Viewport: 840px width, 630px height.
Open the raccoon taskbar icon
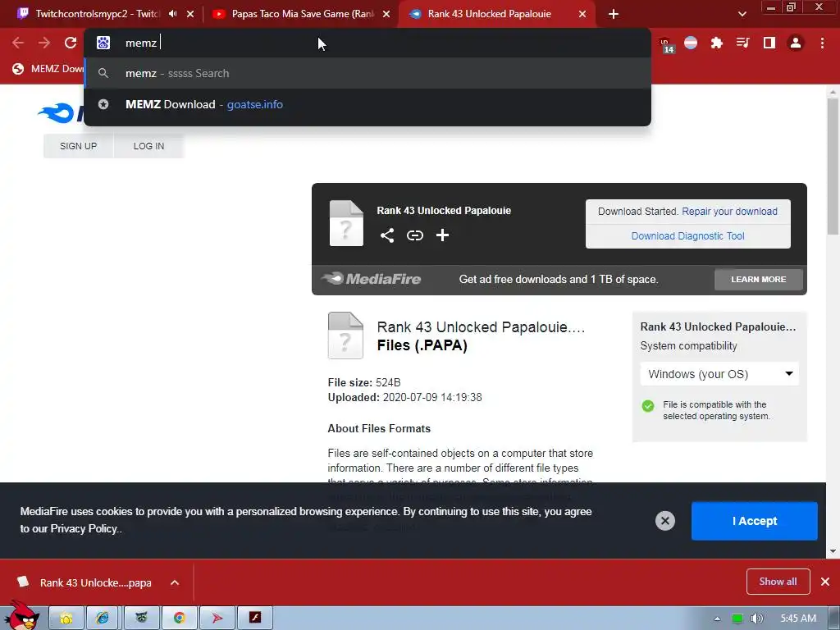[x=141, y=618]
